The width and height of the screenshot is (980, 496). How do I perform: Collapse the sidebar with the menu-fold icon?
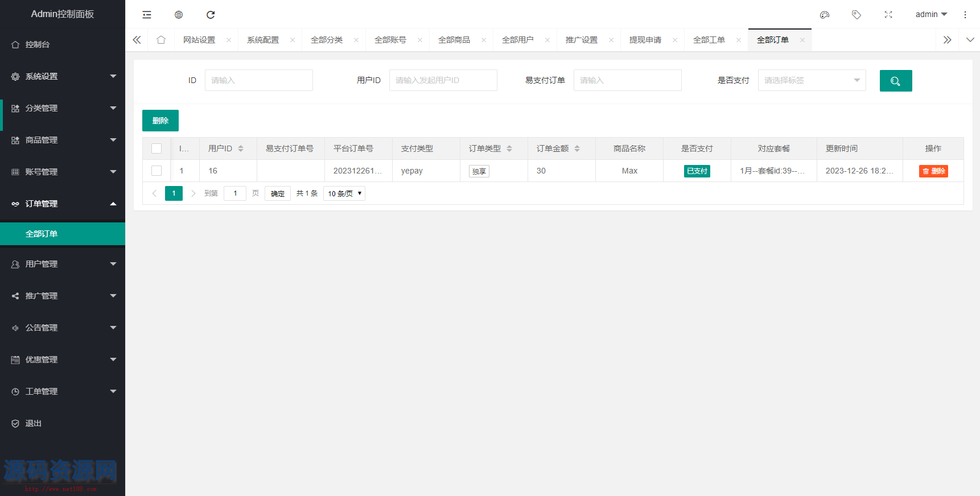point(147,15)
